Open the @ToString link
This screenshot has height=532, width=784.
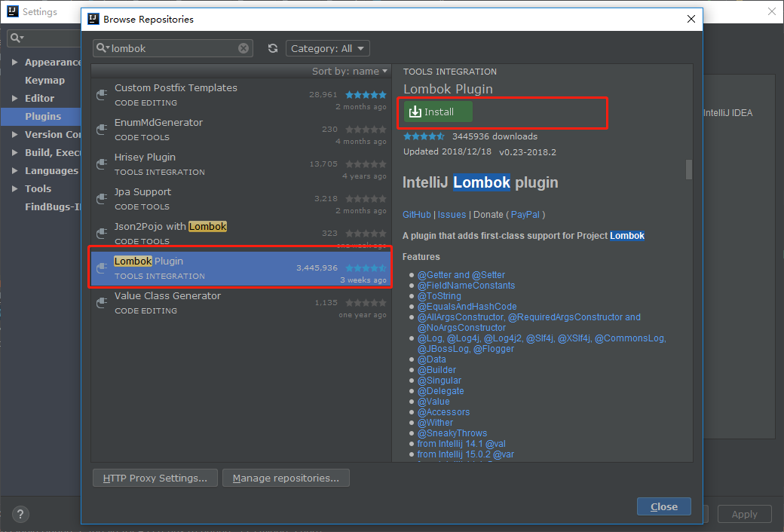[439, 296]
